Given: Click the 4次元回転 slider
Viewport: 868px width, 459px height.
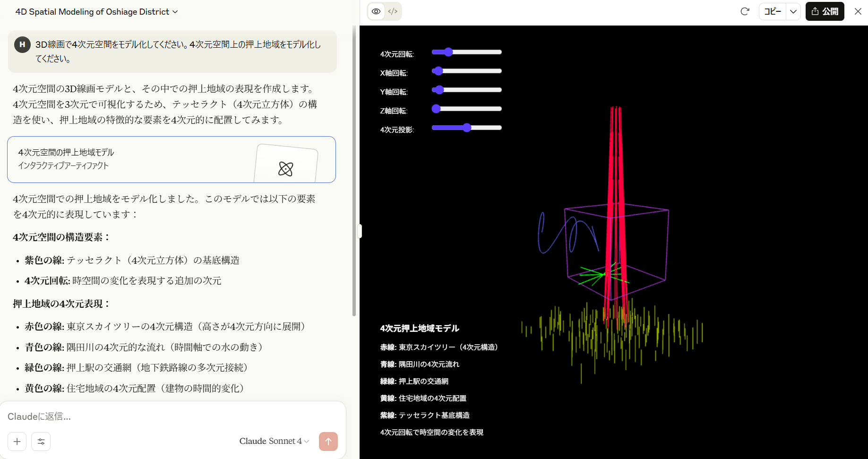Looking at the screenshot, I should (x=466, y=52).
